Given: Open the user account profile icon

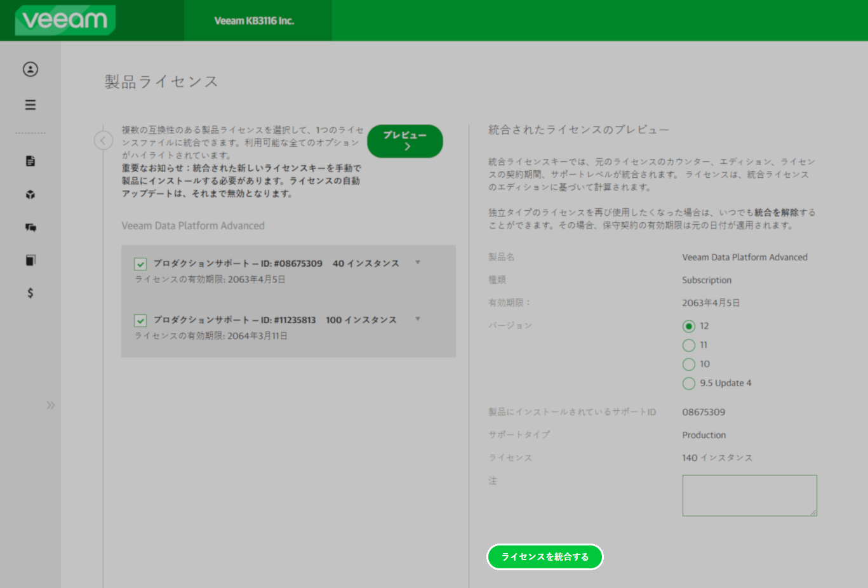Looking at the screenshot, I should click(30, 69).
